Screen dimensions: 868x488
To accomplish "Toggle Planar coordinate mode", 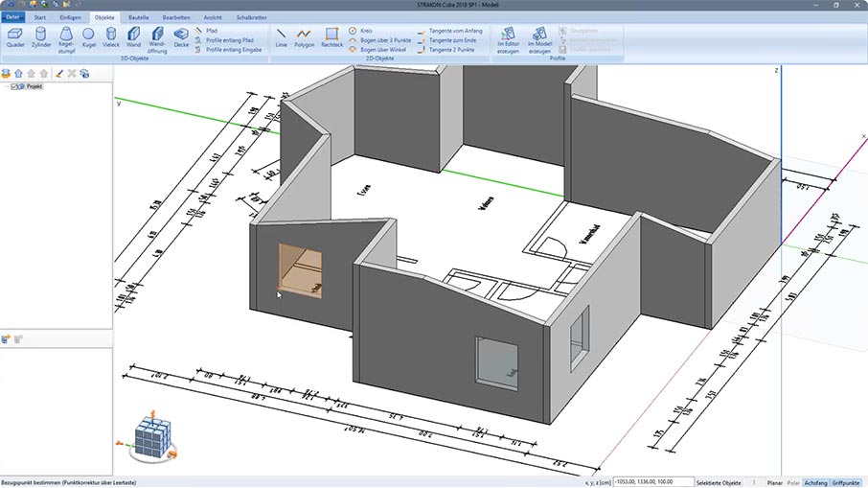I will (774, 482).
